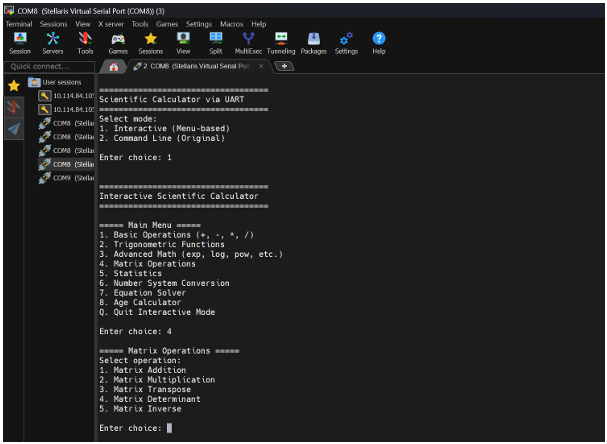Screen dimensions: 607x444
Task: Select the COM9 session in sidebar
Action: click(68, 178)
